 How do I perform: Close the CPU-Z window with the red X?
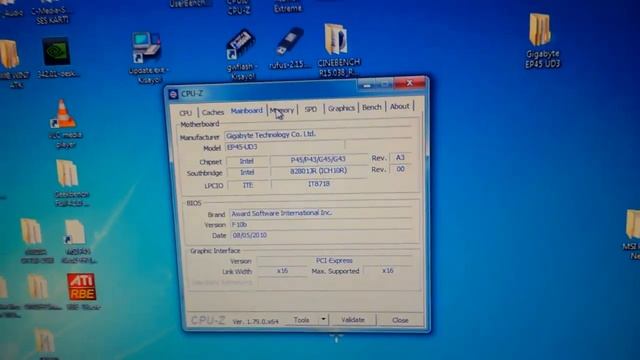(409, 83)
